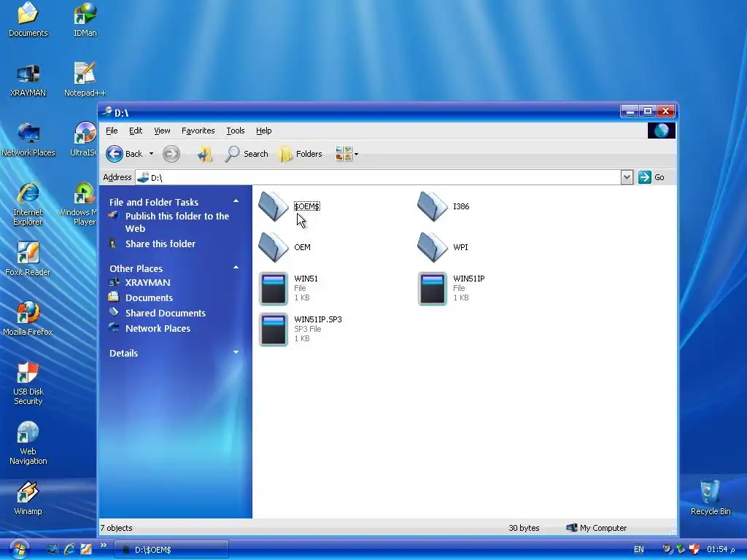Image resolution: width=747 pixels, height=560 pixels.
Task: Open the Help menu
Action: [x=263, y=131]
